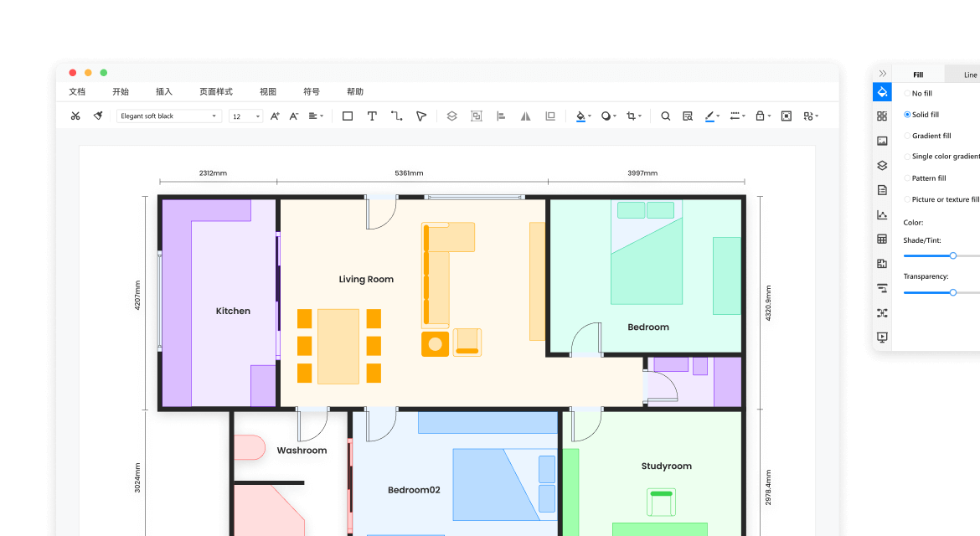
Task: Open the fill color bucket dropdown
Action: click(x=583, y=116)
